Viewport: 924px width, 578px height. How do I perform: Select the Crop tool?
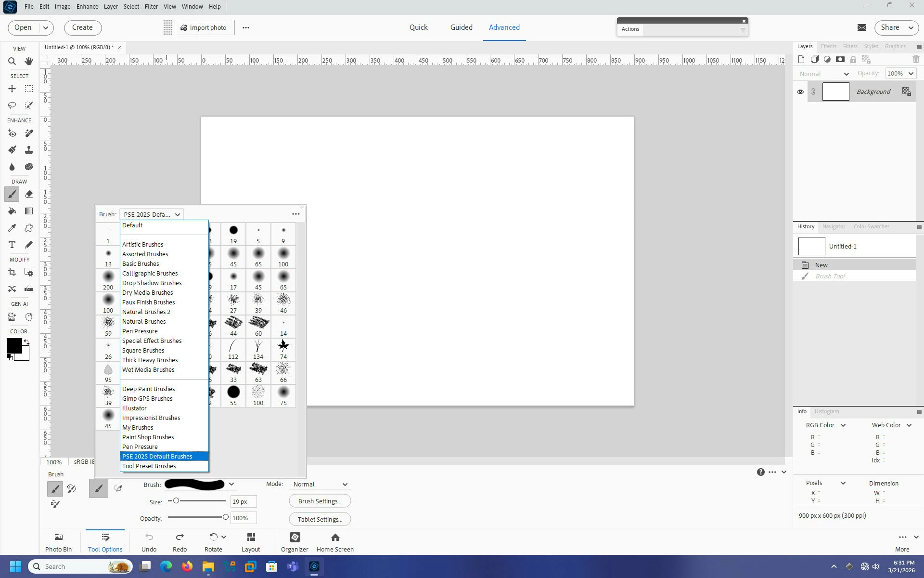(12, 273)
